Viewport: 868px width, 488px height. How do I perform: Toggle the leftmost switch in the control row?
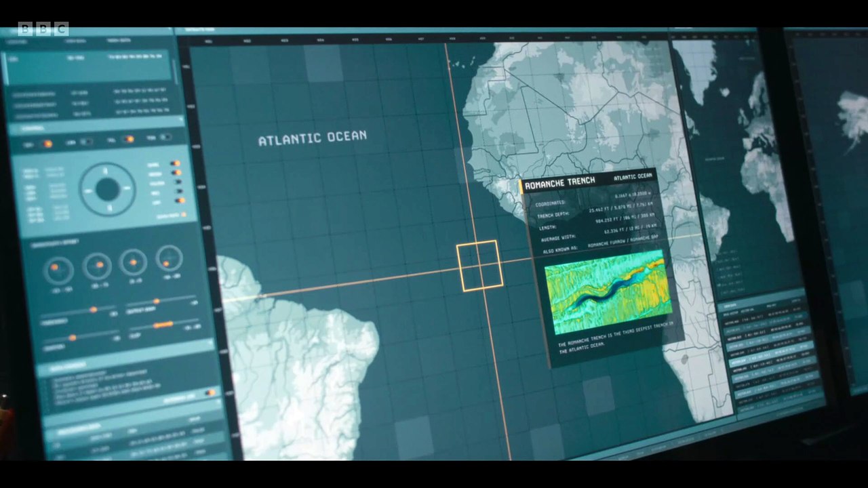coord(45,144)
